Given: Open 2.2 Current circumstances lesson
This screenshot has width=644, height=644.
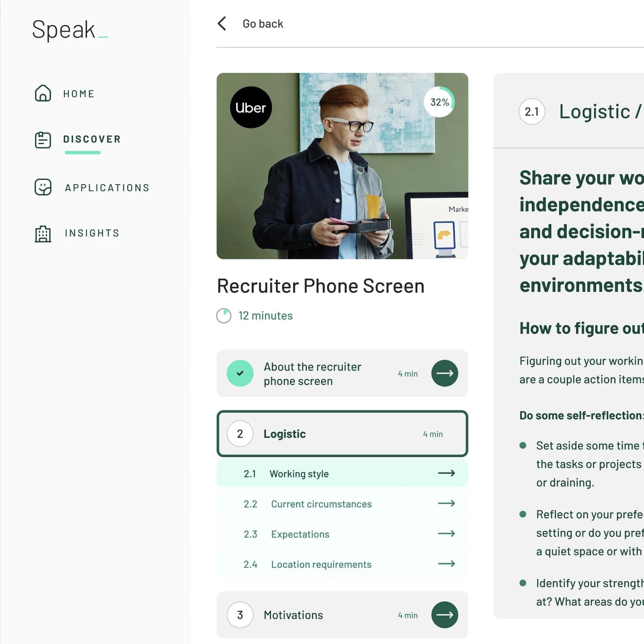Looking at the screenshot, I should click(321, 504).
